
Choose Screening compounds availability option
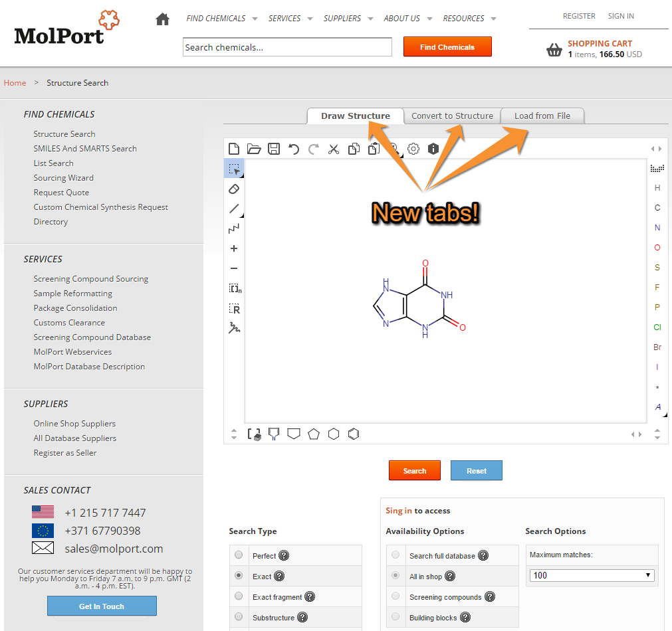coord(395,596)
